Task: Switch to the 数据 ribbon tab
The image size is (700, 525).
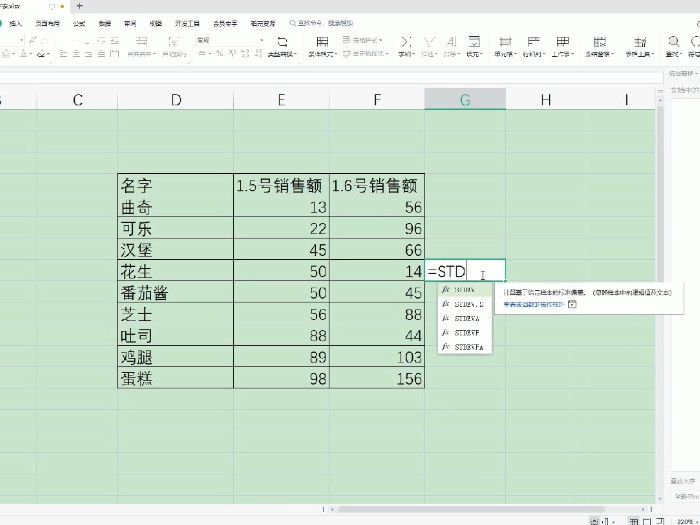Action: pos(105,23)
